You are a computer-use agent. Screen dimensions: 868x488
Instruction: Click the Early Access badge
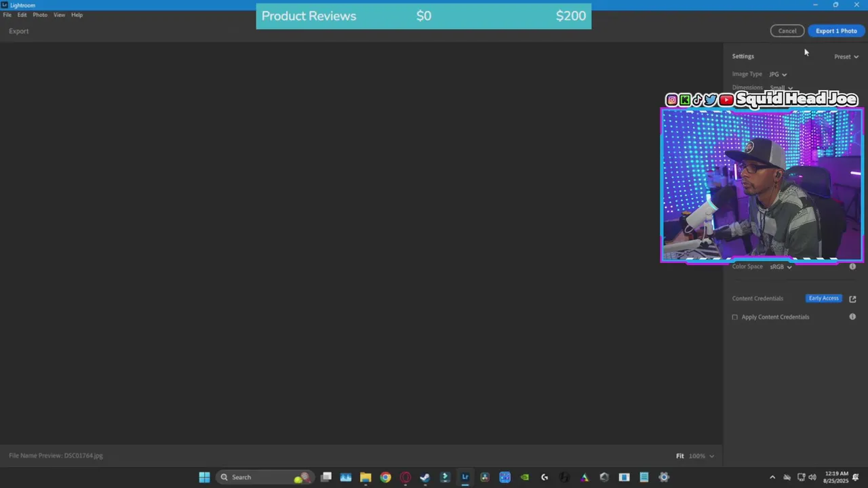tap(823, 298)
